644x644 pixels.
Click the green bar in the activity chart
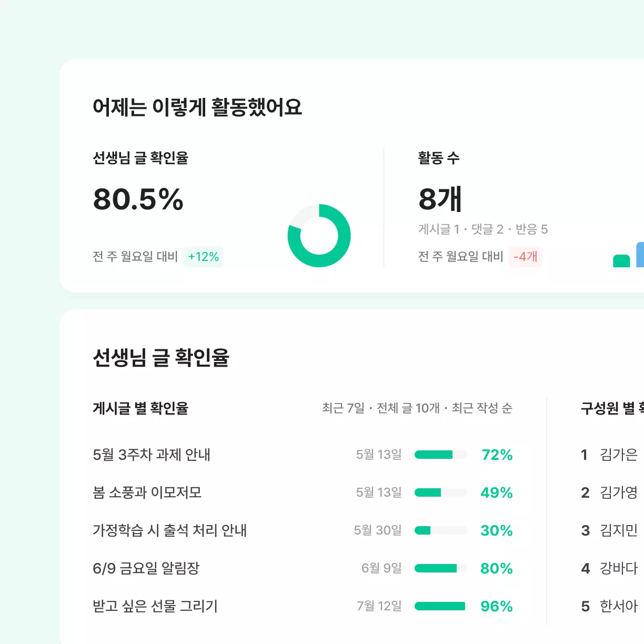point(621,261)
